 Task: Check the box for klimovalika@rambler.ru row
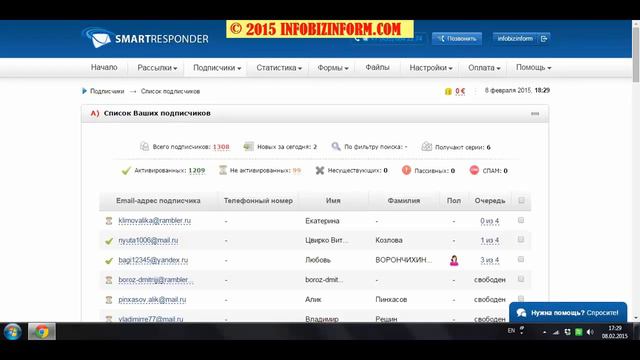click(x=521, y=220)
